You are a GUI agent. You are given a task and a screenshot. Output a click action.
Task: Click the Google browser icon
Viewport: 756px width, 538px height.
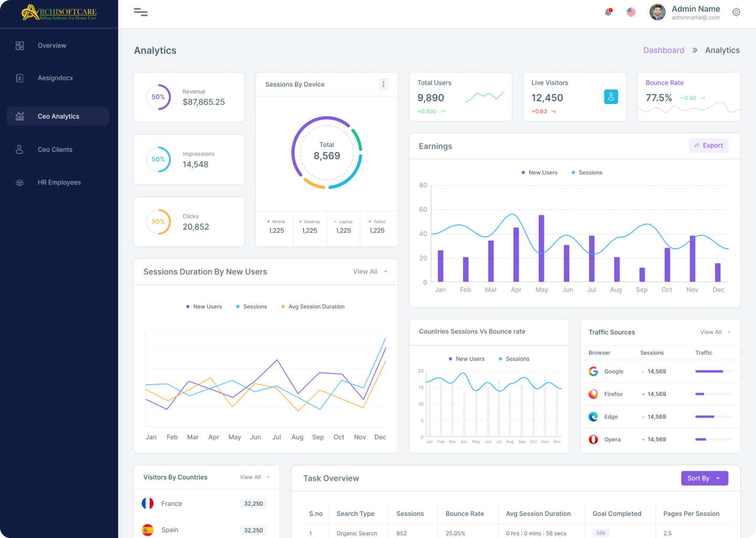coord(593,371)
